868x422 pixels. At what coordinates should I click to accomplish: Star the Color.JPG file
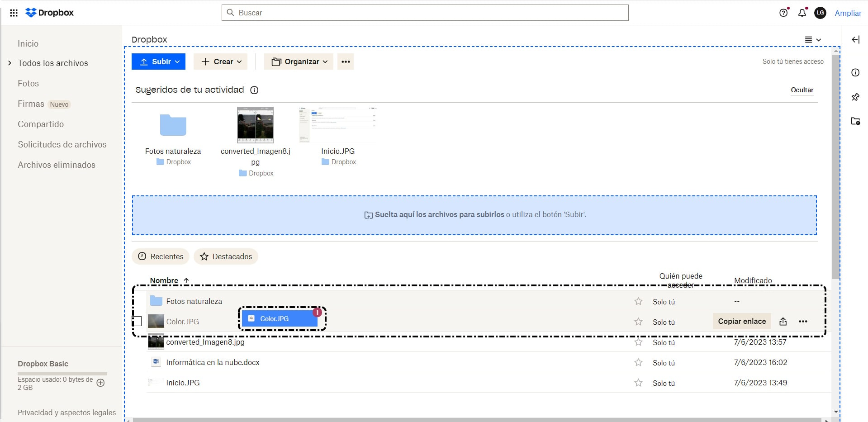638,322
